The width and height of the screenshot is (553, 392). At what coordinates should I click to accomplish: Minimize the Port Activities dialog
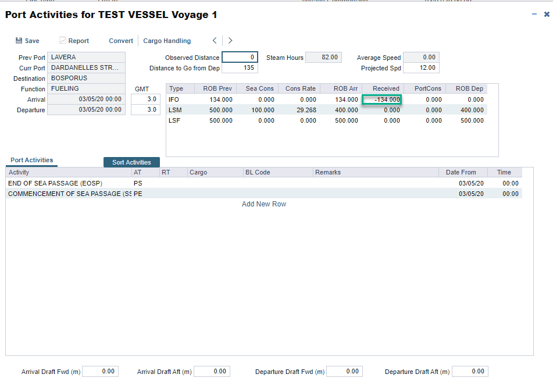(534, 14)
